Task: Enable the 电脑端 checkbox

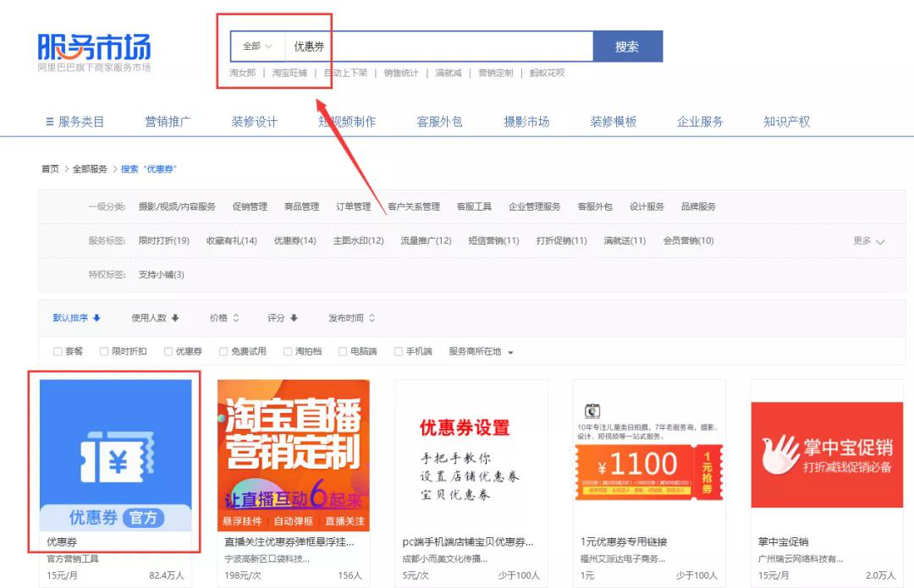Action: pyautogui.click(x=343, y=351)
